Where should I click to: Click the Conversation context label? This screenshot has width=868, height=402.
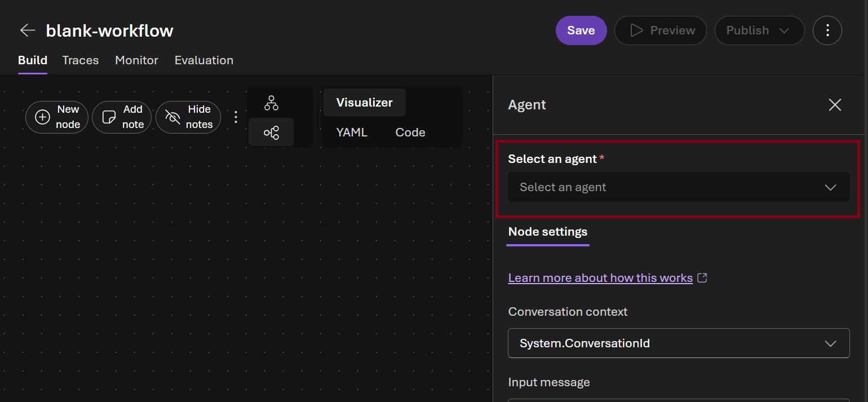(568, 312)
